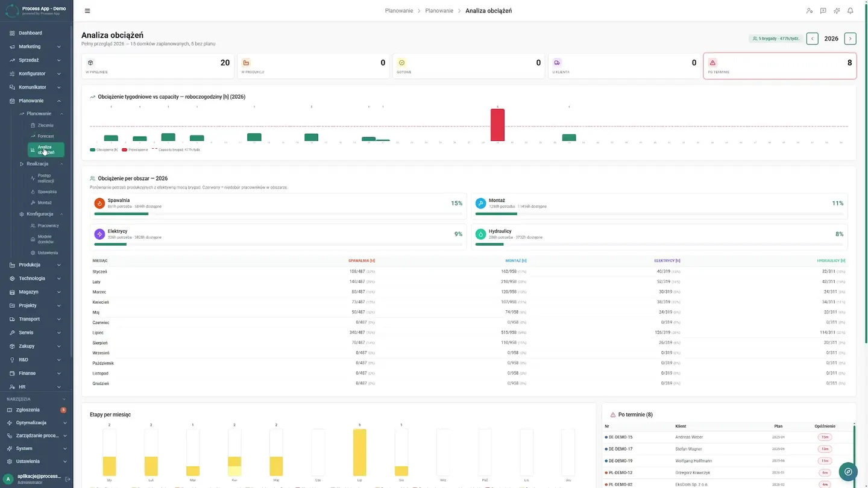Collapse the Konfiguracja submenu
Viewport: 868px width, 488px height.
(x=41, y=214)
